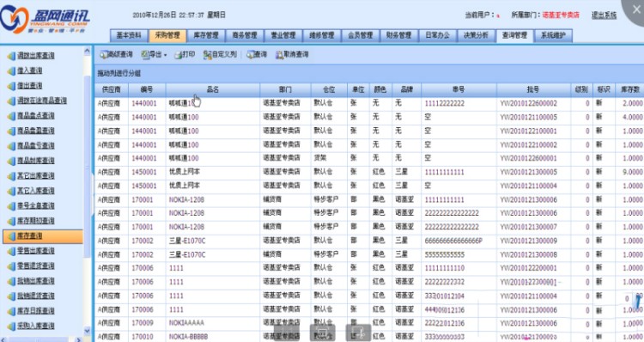The image size is (644, 342).
Task: Open 自定义列 custom columns tool
Action: point(220,54)
